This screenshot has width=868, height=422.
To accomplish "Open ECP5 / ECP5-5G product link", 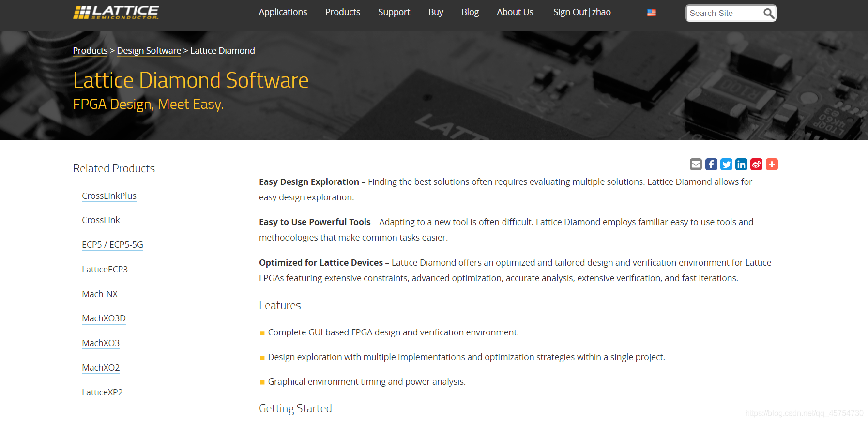I will point(112,245).
